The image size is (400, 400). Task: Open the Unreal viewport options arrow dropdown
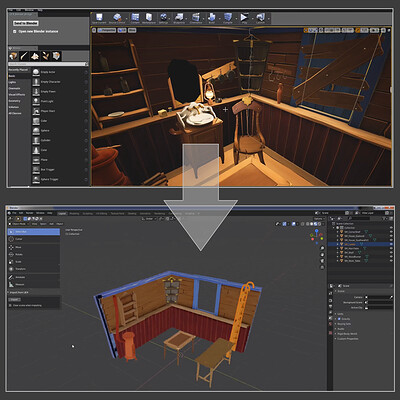[x=94, y=30]
